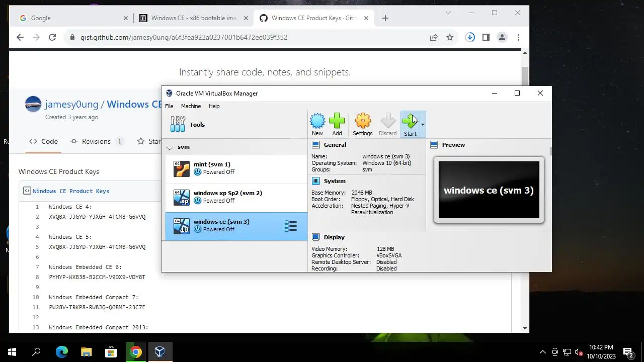This screenshot has height=362, width=644.
Task: Open the Help menu in VirtualBox
Action: pyautogui.click(x=214, y=106)
